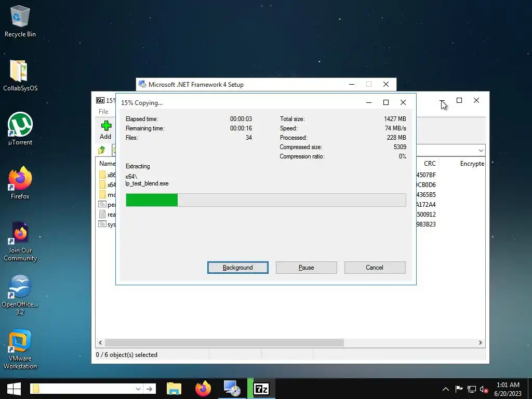532x399 pixels.
Task: Cancel the extraction
Action: (x=375, y=268)
